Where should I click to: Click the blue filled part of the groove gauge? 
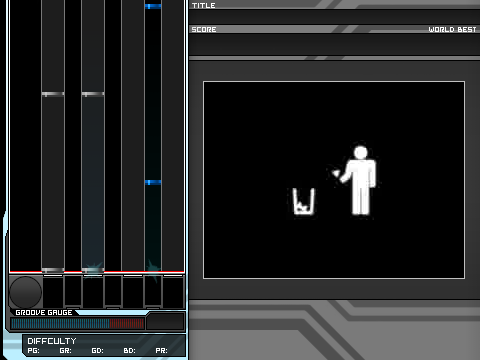60,323
